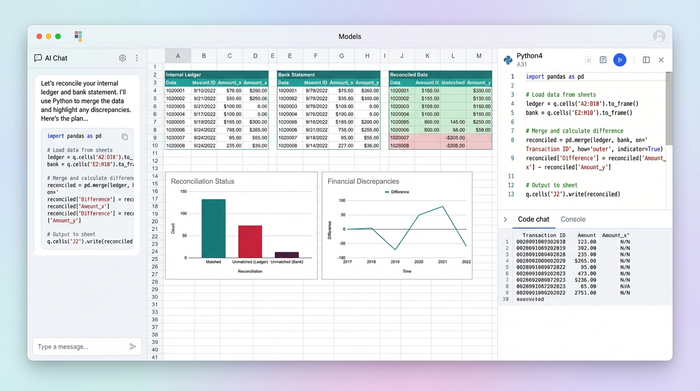The height and width of the screenshot is (391, 700).
Task: Select column K header
Action: point(427,56)
